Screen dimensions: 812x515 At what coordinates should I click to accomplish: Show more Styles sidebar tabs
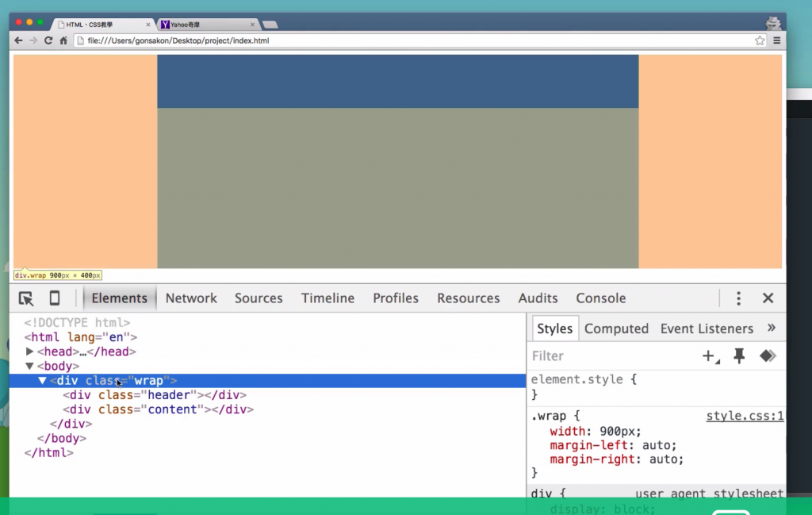tap(771, 328)
